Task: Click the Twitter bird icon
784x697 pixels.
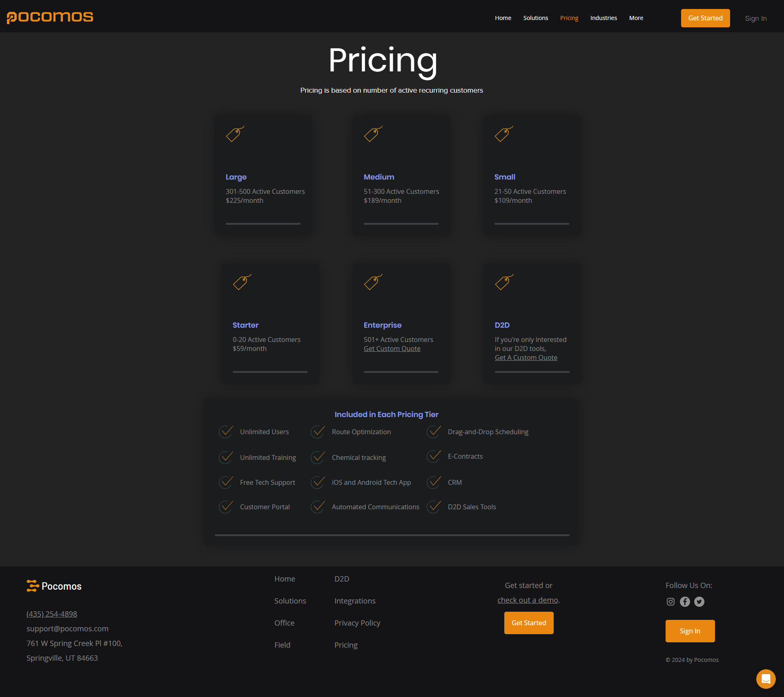Action: pyautogui.click(x=699, y=602)
